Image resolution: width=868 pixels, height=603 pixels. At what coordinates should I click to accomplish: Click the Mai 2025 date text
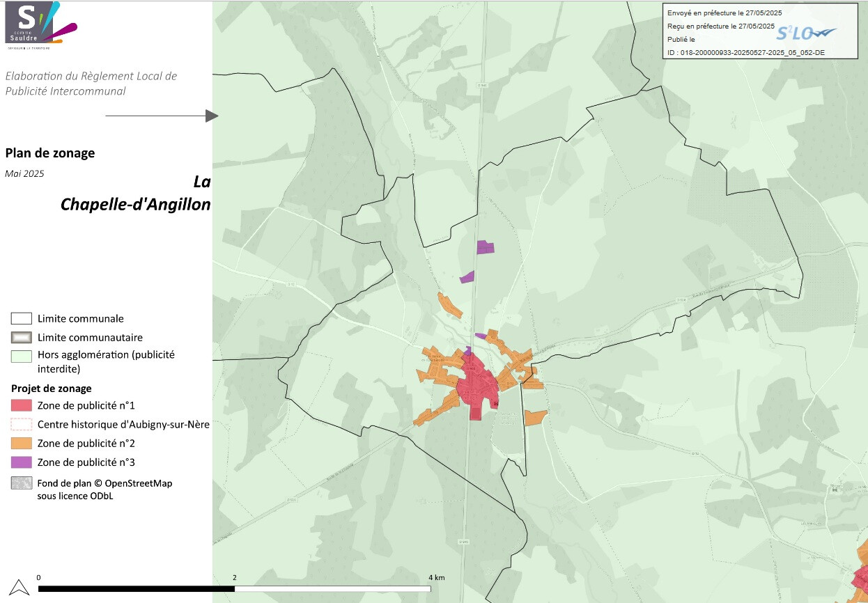24,174
